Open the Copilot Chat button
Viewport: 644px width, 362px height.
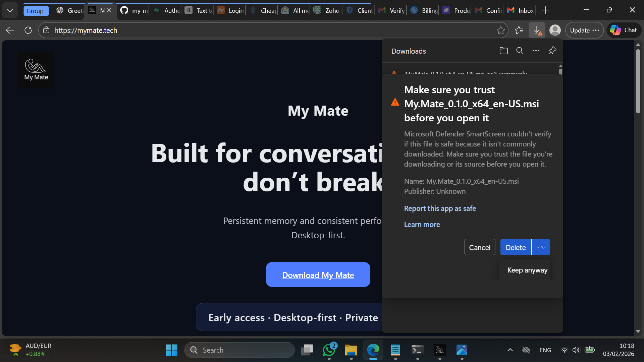click(x=624, y=31)
